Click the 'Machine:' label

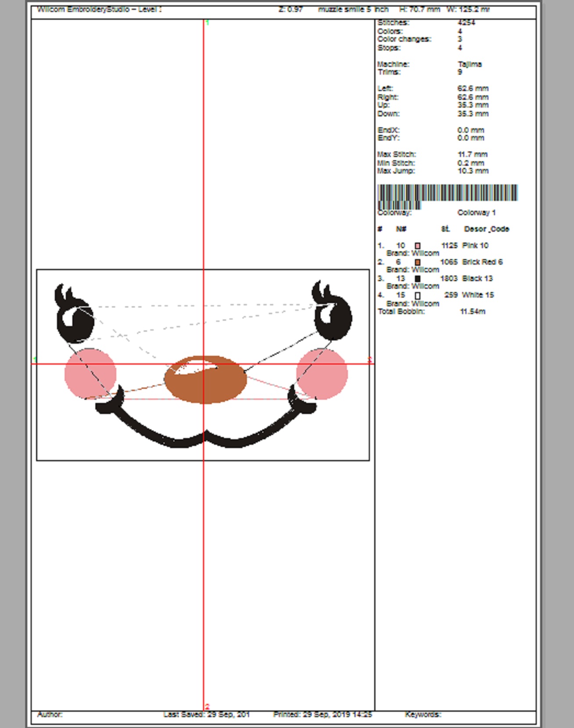[393, 64]
